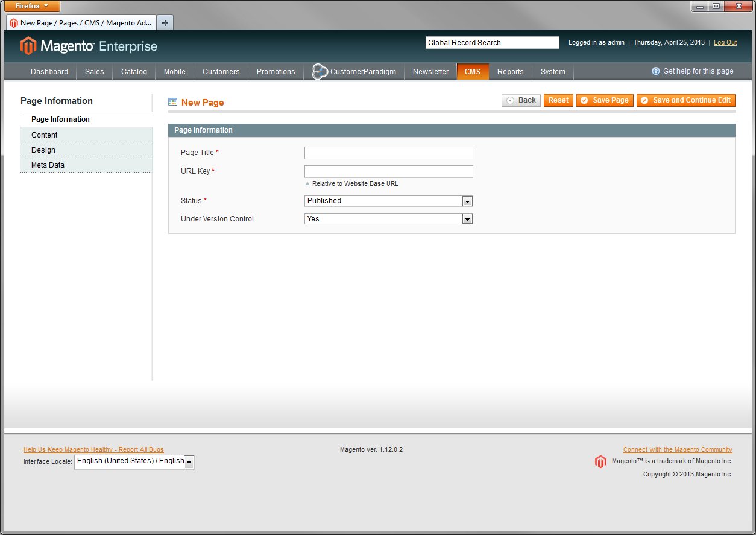Image resolution: width=756 pixels, height=535 pixels.
Task: Open the Under Version Control dropdown
Action: (x=388, y=219)
